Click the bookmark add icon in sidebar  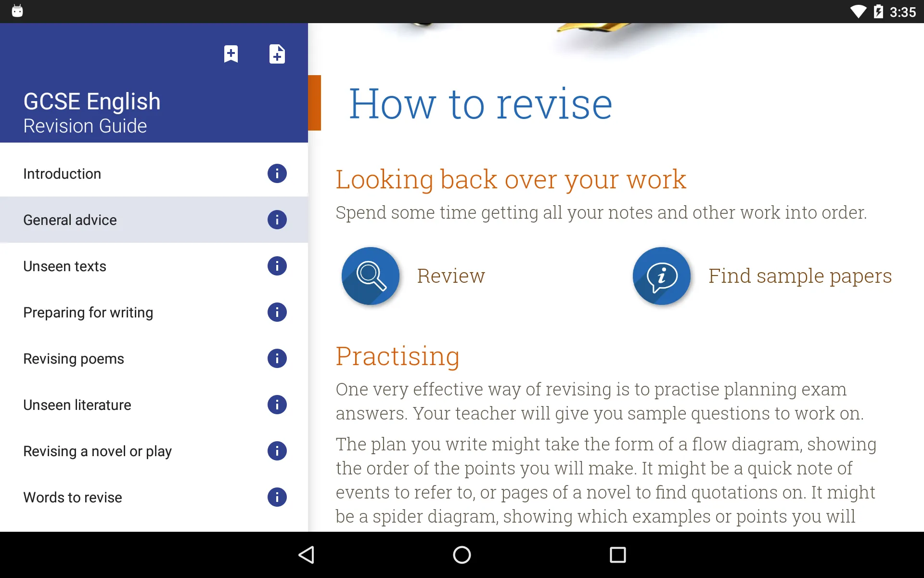231,54
